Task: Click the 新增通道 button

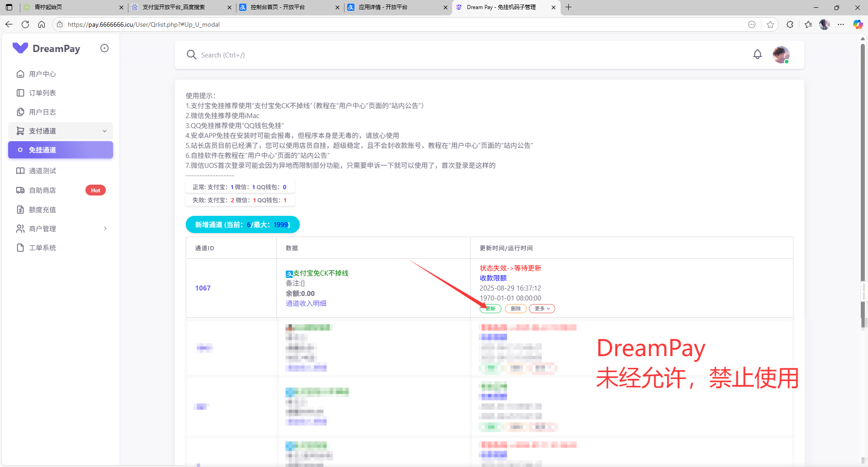Action: (x=242, y=224)
